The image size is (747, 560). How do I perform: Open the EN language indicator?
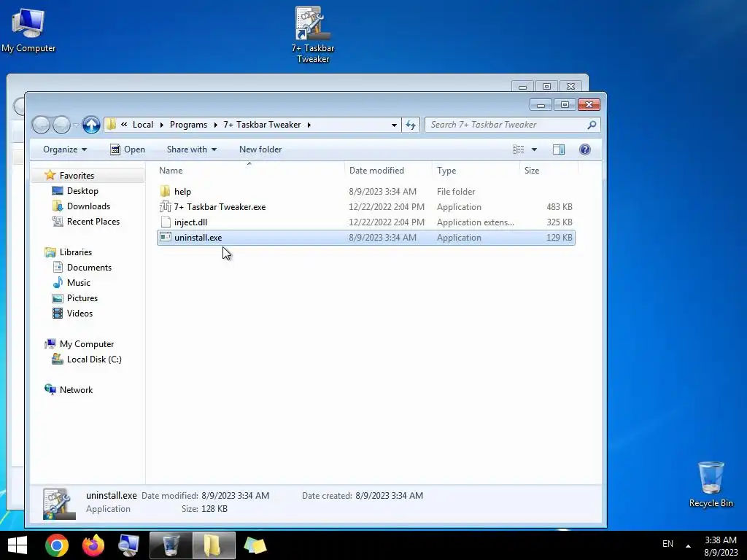667,544
